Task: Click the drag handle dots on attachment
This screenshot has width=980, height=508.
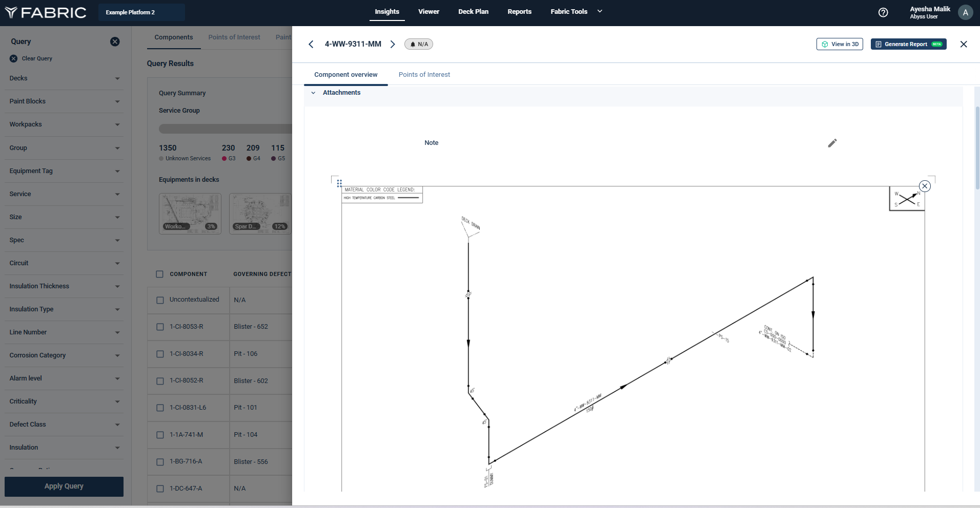Action: coord(339,183)
